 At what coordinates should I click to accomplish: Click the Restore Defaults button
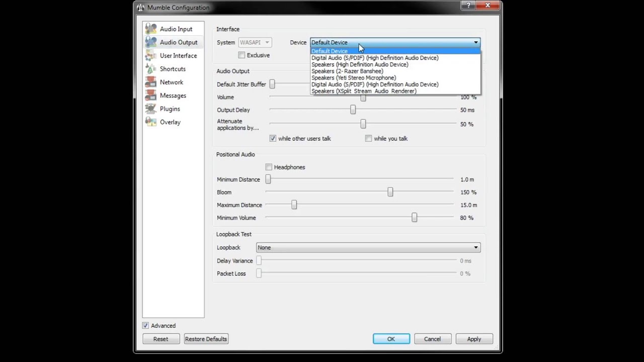(206, 339)
